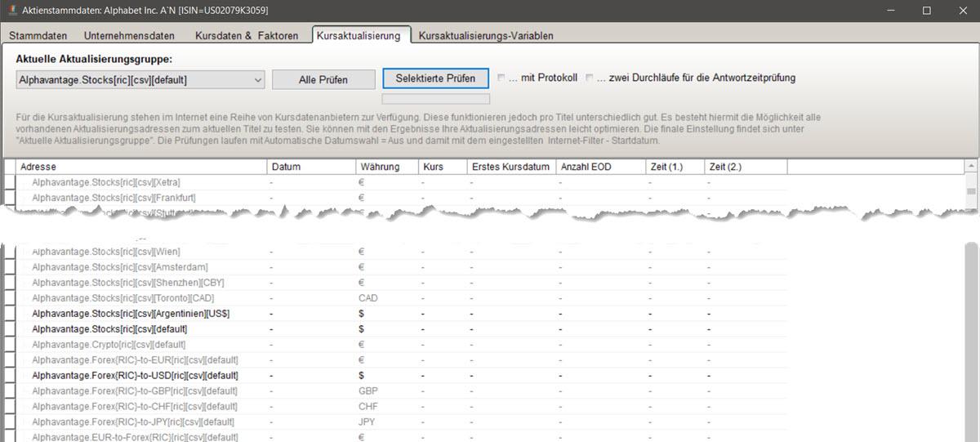Click the progress bar below Selektierte Prüfen
The height and width of the screenshot is (442, 980).
(x=435, y=99)
